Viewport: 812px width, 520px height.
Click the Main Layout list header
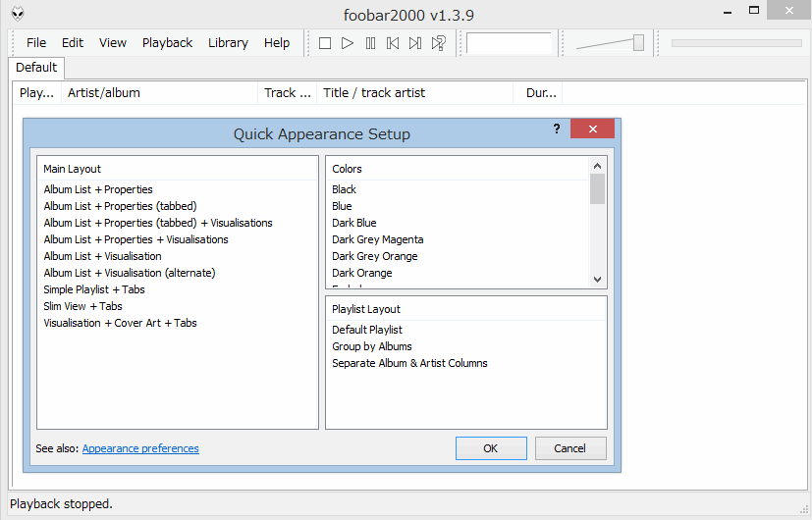[x=177, y=169]
